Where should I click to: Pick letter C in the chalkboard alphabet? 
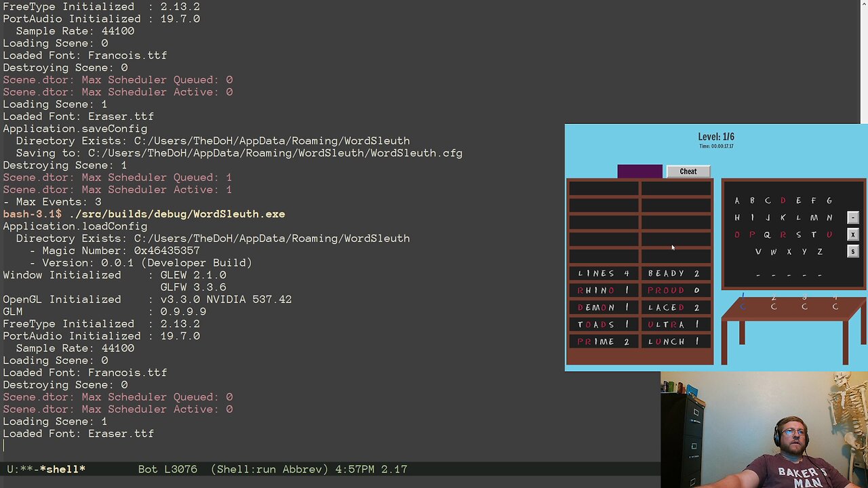pyautogui.click(x=768, y=201)
